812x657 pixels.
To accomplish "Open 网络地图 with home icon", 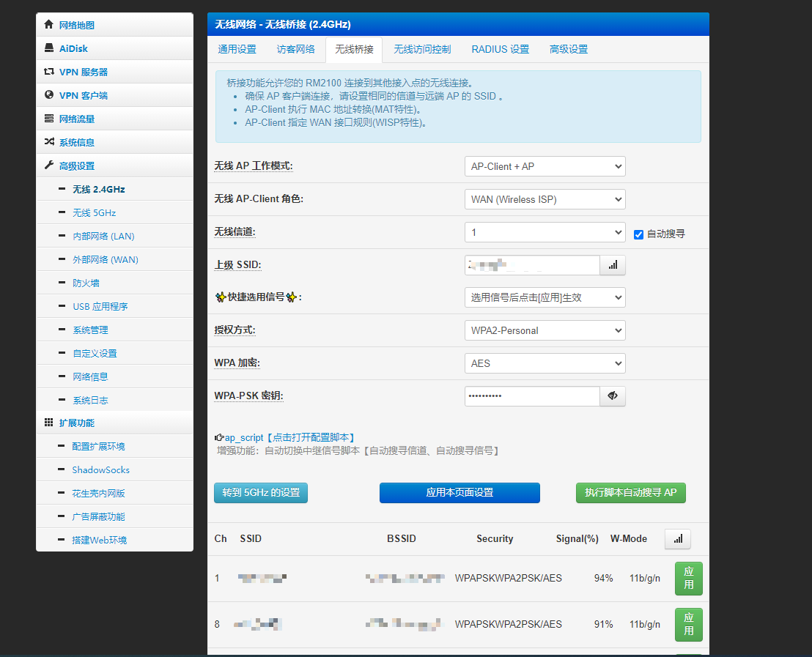I will click(76, 25).
